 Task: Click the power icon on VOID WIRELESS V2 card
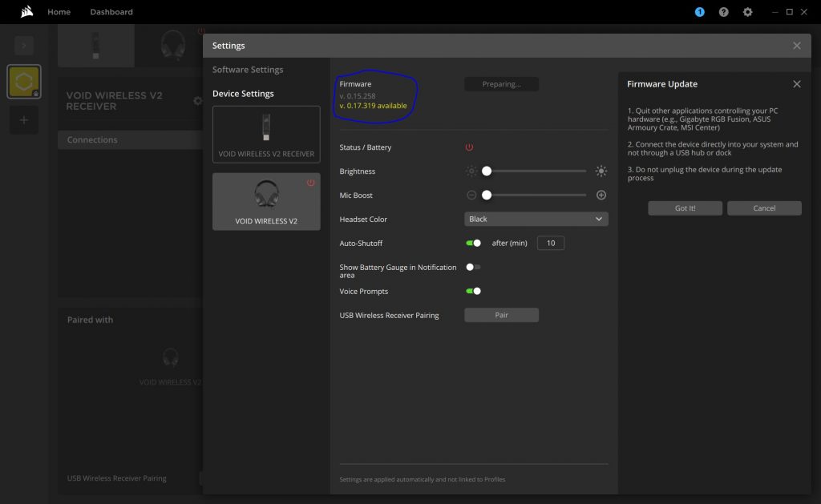click(x=310, y=183)
